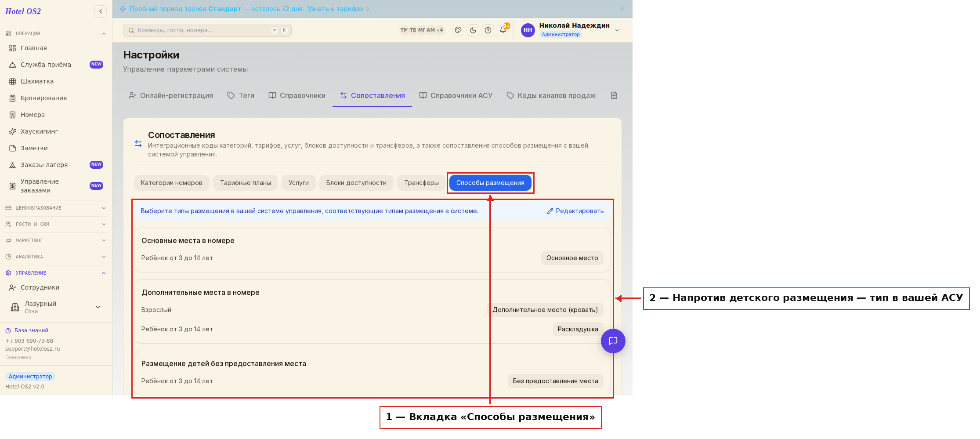This screenshot has height=439, width=980.
Task: Click the lightning icon in trial banner
Action: 123,9
